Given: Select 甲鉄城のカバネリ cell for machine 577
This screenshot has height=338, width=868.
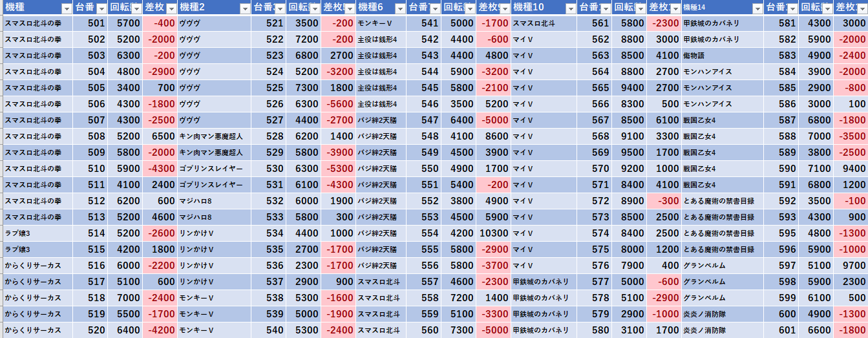Looking at the screenshot, I should coord(544,281).
